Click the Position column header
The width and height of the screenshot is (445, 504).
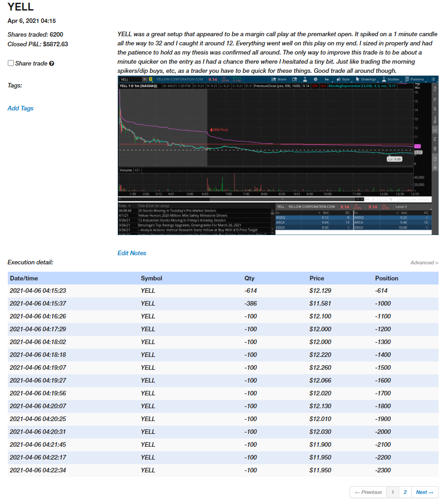[387, 279]
